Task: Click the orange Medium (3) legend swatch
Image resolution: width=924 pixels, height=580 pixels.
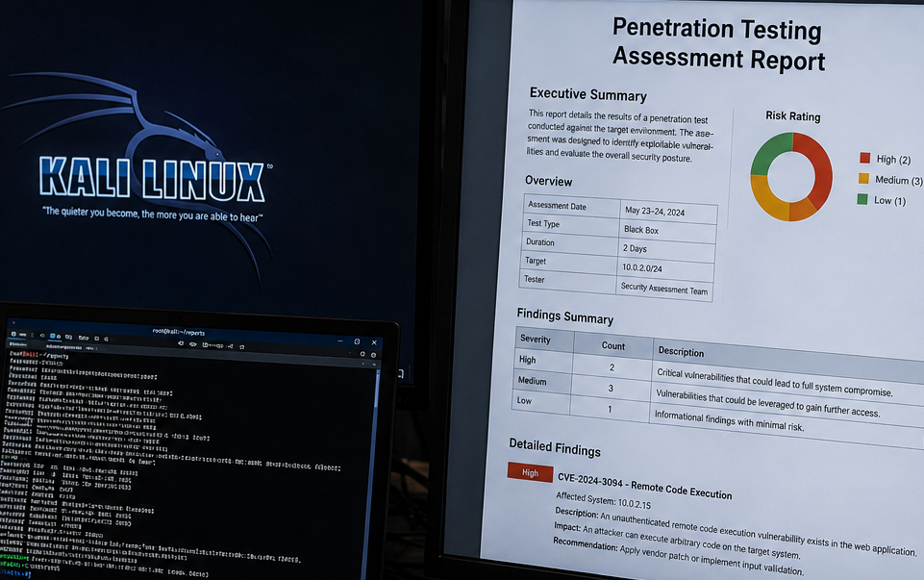Action: [863, 179]
